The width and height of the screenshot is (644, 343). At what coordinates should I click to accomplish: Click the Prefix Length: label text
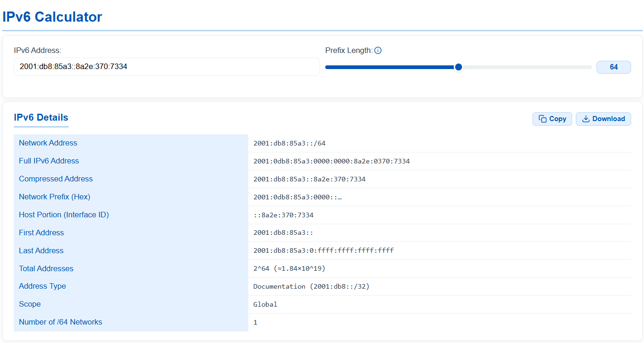click(x=349, y=50)
